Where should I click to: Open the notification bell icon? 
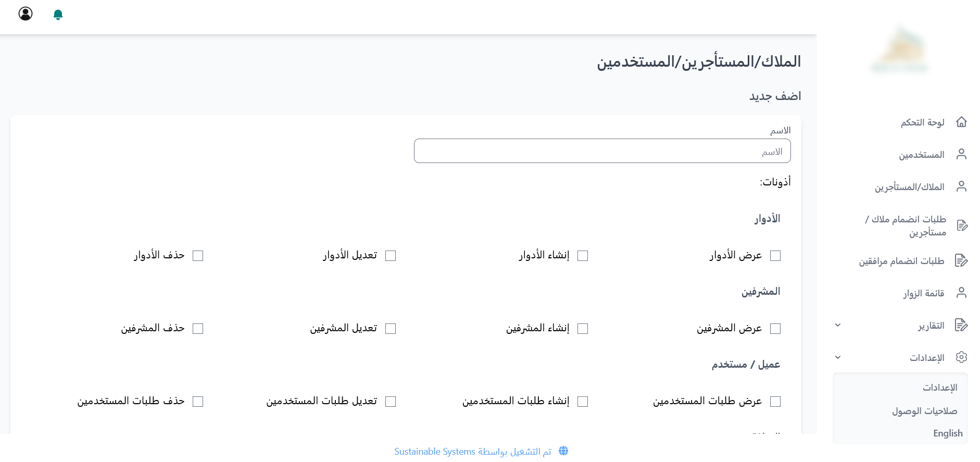[x=58, y=14]
